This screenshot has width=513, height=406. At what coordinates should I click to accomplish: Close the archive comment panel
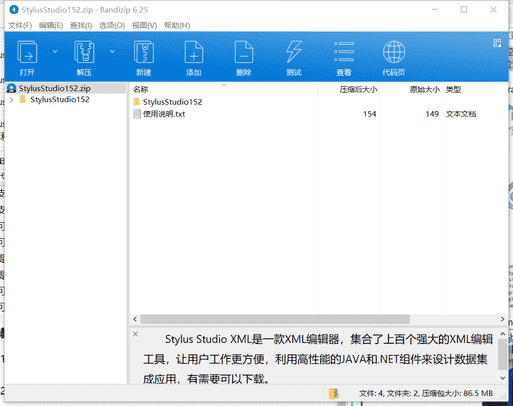[x=135, y=334]
